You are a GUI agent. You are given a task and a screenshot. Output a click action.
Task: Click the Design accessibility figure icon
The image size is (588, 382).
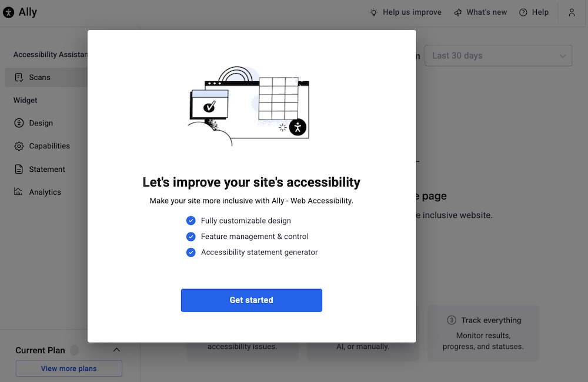[19, 123]
